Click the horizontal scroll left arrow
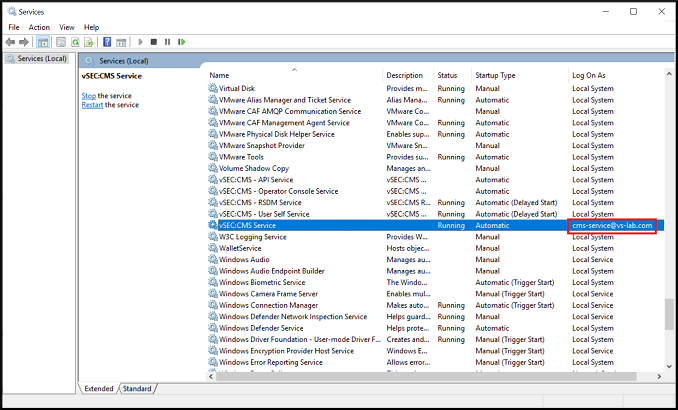678x410 pixels. tap(211, 377)
